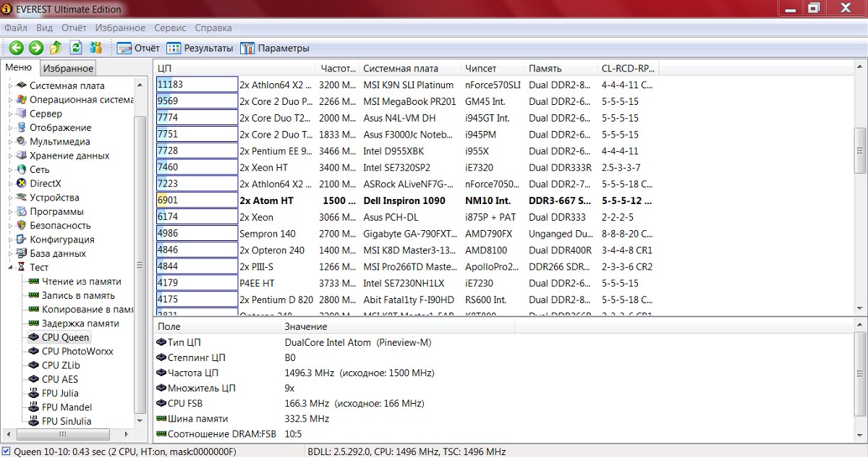The image size is (868, 458).
Task: Click the Up folder toolbar icon
Action: tap(56, 48)
